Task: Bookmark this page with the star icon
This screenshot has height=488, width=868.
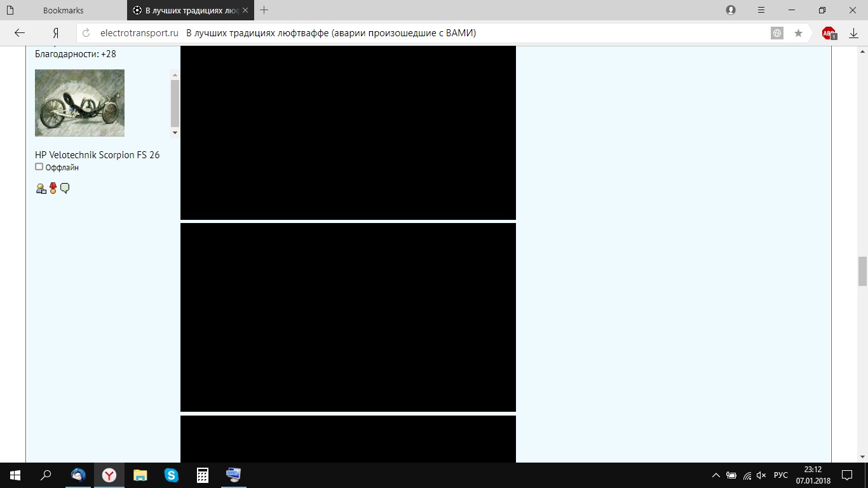Action: click(x=798, y=33)
